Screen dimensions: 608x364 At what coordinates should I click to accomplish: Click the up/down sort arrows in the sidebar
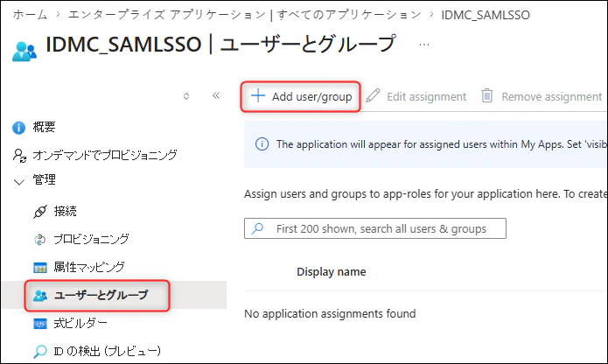[x=186, y=95]
